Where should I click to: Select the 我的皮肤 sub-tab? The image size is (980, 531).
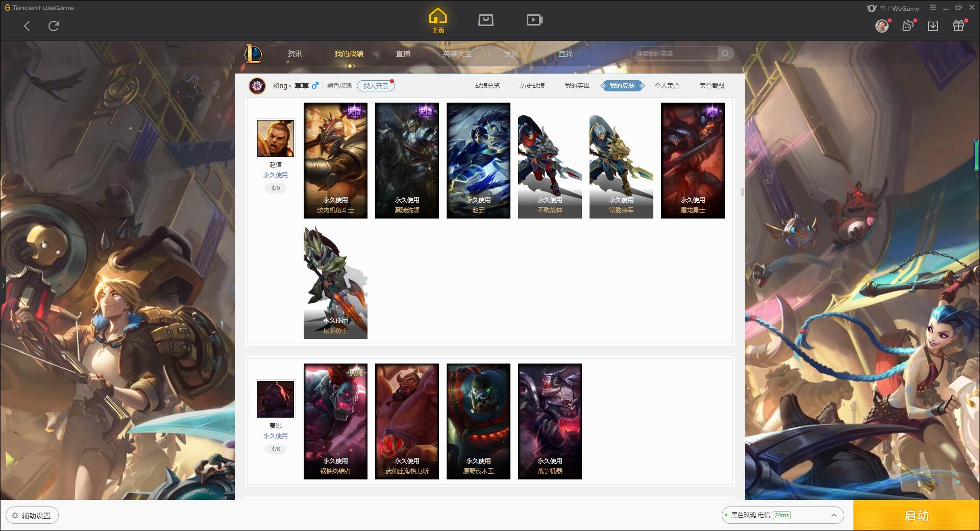click(x=622, y=86)
